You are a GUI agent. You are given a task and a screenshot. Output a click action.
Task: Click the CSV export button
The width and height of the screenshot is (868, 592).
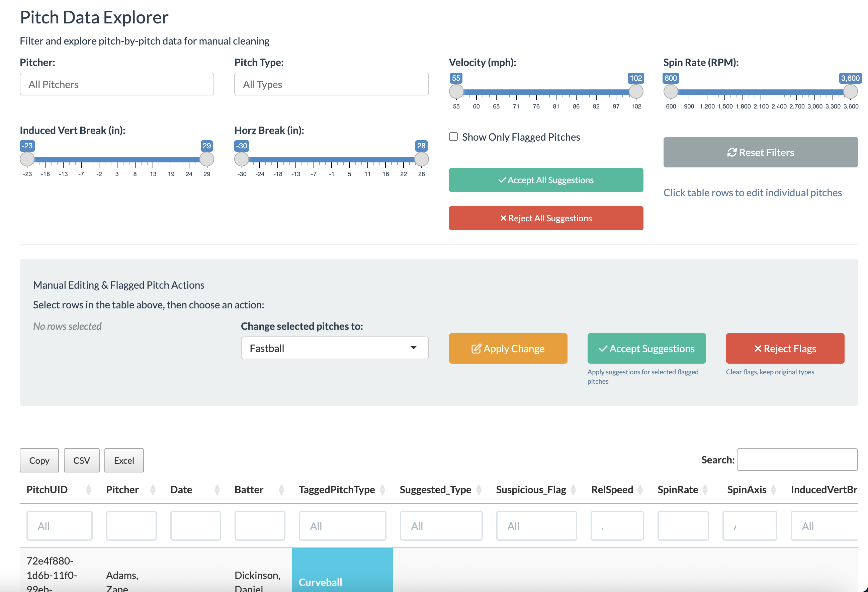81,460
